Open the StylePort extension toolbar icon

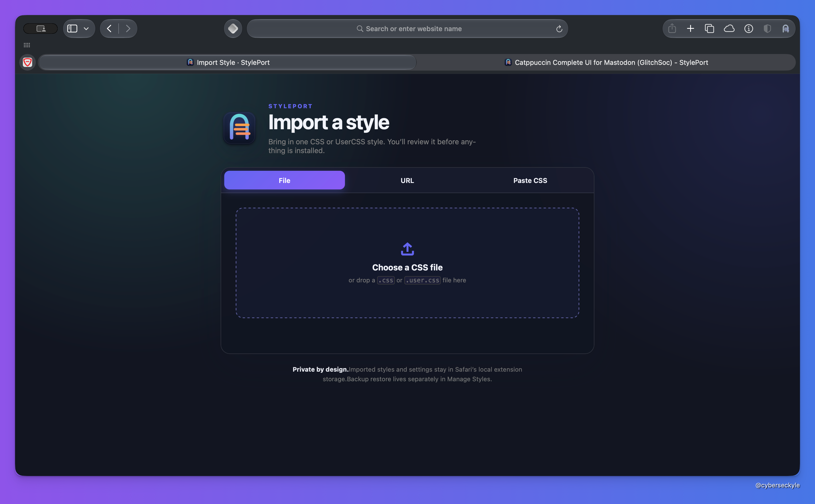pos(786,29)
